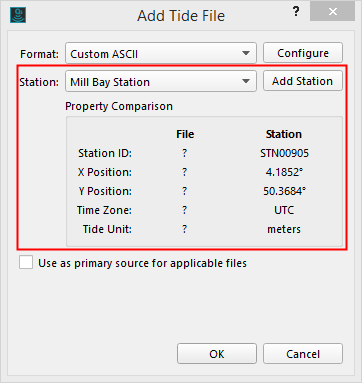Click the STN00905 station ID value

[284, 153]
